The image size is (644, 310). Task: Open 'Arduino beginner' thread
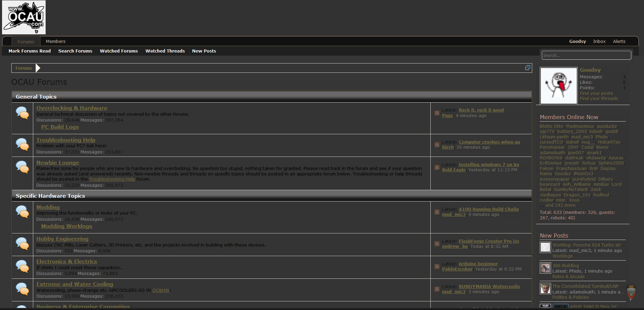coord(478,264)
